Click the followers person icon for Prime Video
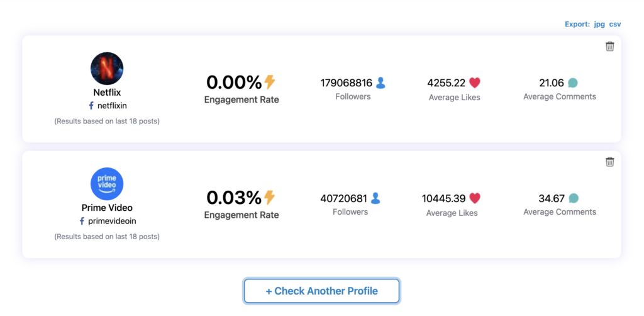Viewport: 644px width, 316px height. coord(375,198)
